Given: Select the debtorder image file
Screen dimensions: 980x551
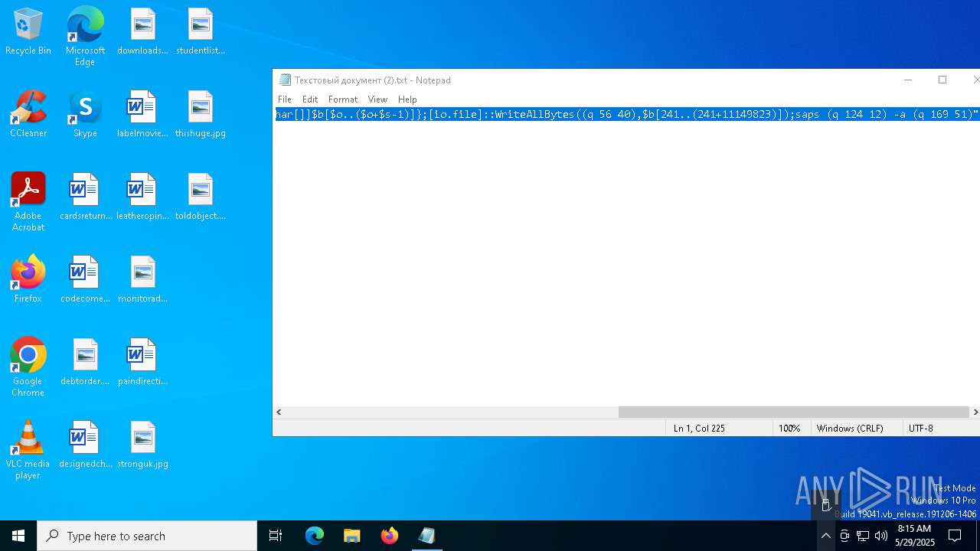Looking at the screenshot, I should (x=85, y=363).
